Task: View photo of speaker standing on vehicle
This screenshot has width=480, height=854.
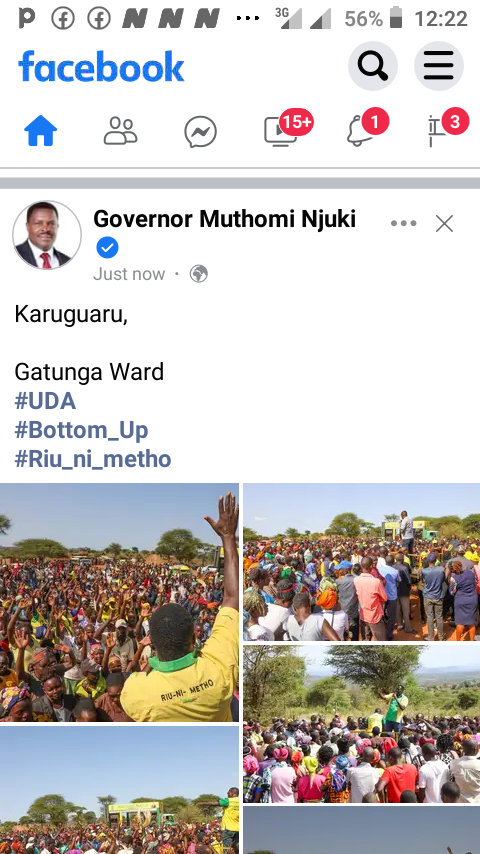Action: click(x=362, y=562)
